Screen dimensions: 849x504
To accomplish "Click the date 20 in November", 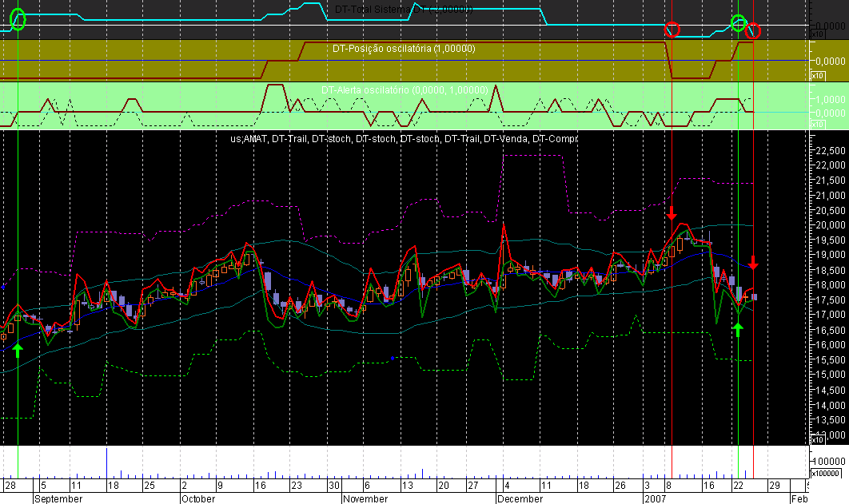I will pyautogui.click(x=444, y=486).
